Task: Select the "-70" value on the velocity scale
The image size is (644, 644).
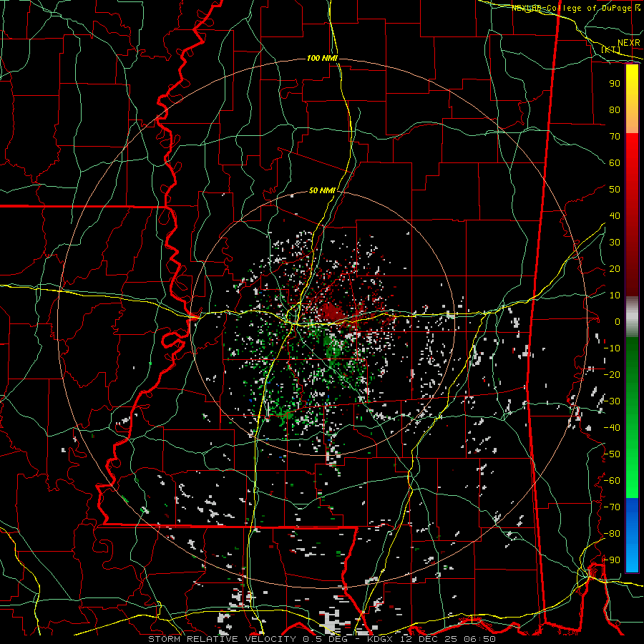Action: pos(612,507)
